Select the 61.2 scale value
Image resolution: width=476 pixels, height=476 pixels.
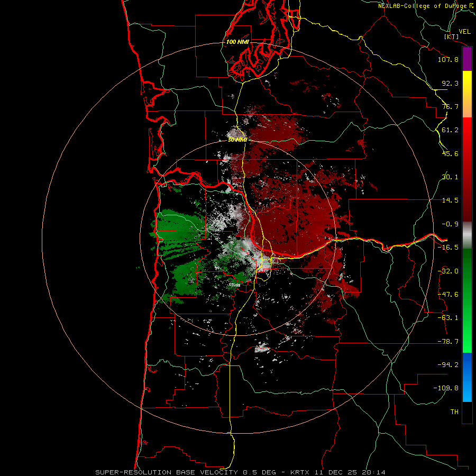point(450,130)
